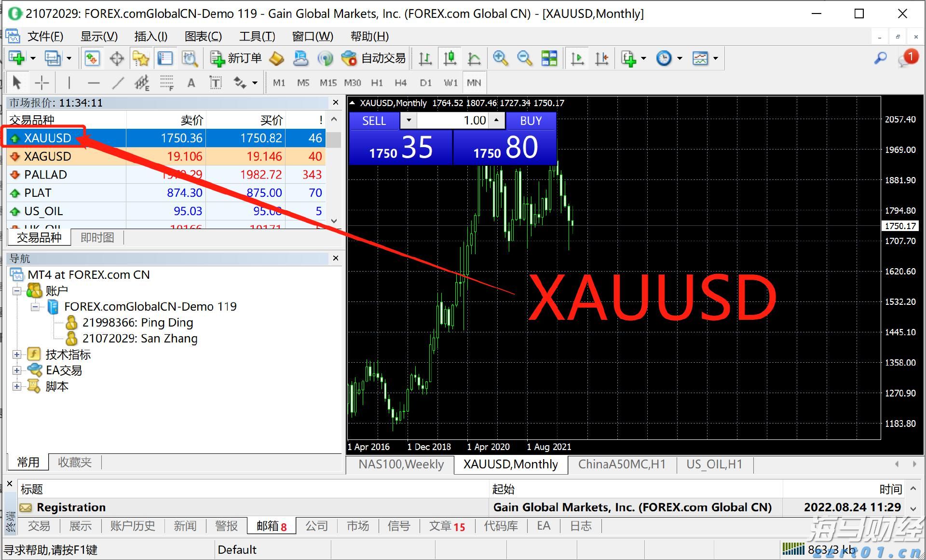The height and width of the screenshot is (560, 926).
Task: Tile the chart windows
Action: pyautogui.click(x=549, y=58)
